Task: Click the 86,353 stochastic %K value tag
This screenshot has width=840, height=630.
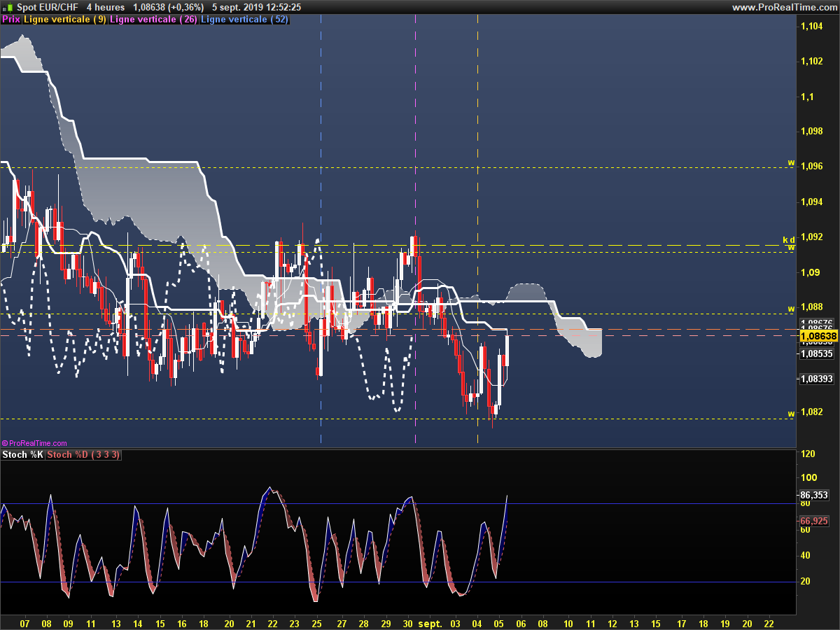Action: click(x=814, y=495)
